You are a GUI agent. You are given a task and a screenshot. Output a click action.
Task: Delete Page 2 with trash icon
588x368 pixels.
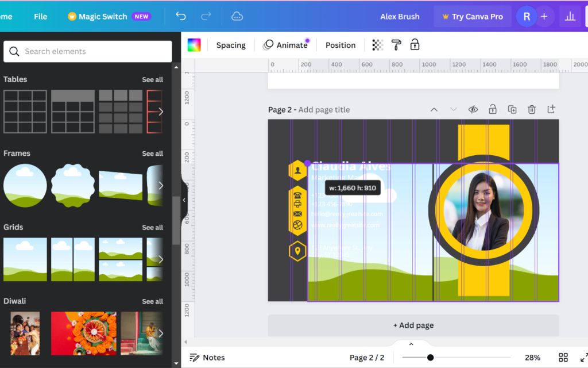[x=531, y=110]
